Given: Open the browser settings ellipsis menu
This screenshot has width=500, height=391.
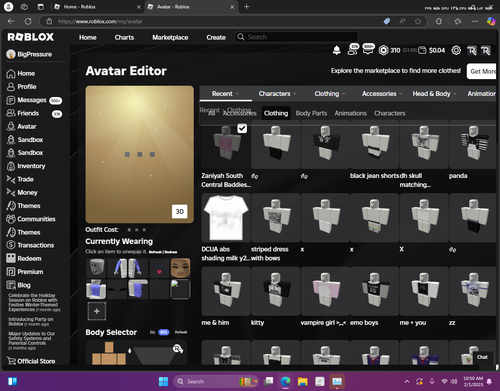Looking at the screenshot, I should click(x=475, y=21).
